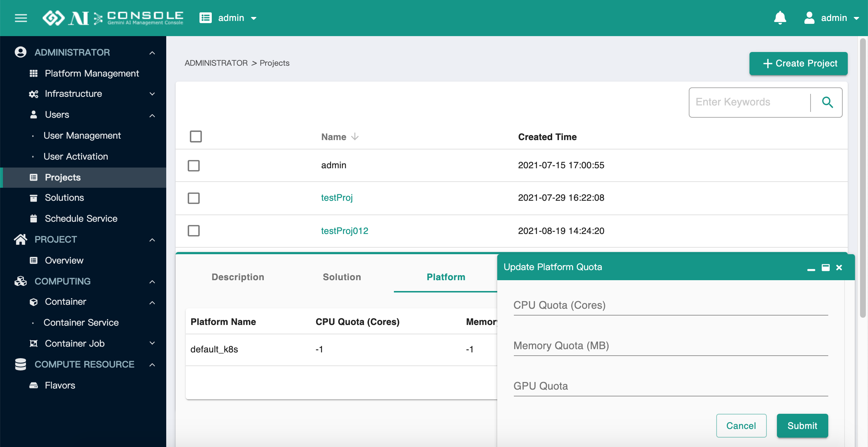The height and width of the screenshot is (447, 868).
Task: Click the Name column sort arrow
Action: [355, 136]
